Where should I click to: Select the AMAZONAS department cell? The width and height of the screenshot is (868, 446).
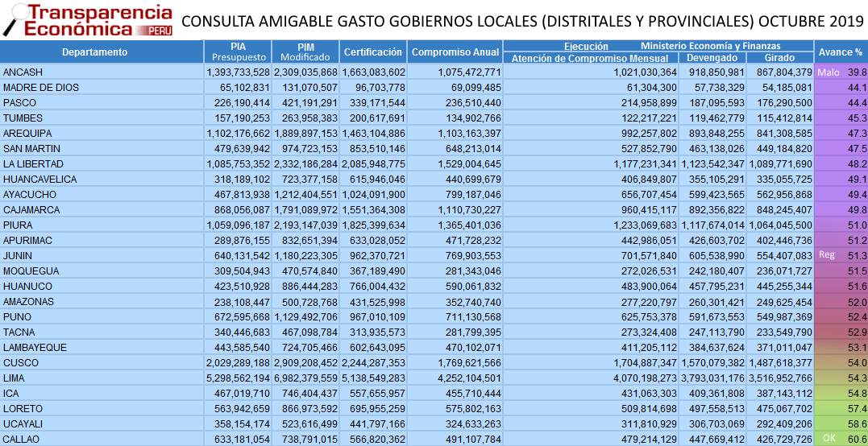tap(102, 302)
